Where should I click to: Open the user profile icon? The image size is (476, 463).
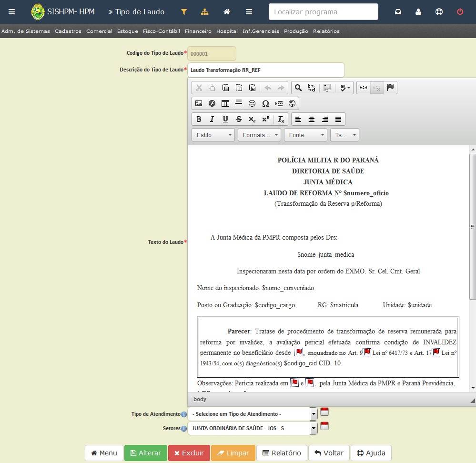418,12
